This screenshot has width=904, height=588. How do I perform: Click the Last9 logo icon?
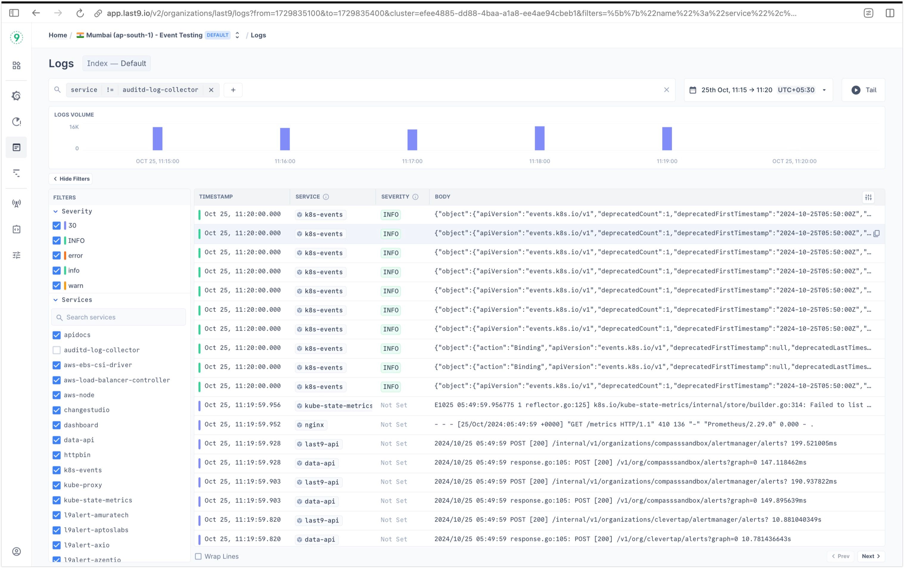pyautogui.click(x=16, y=37)
